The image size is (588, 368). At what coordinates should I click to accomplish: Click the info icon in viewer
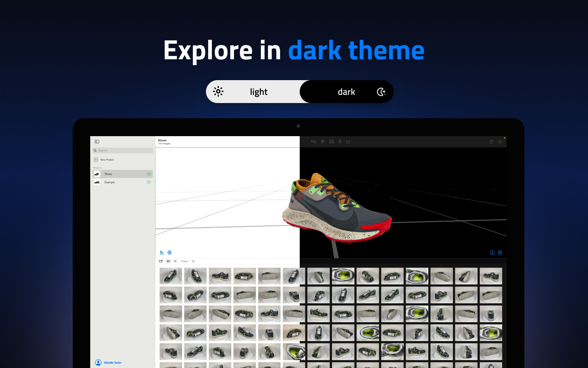[x=492, y=252]
